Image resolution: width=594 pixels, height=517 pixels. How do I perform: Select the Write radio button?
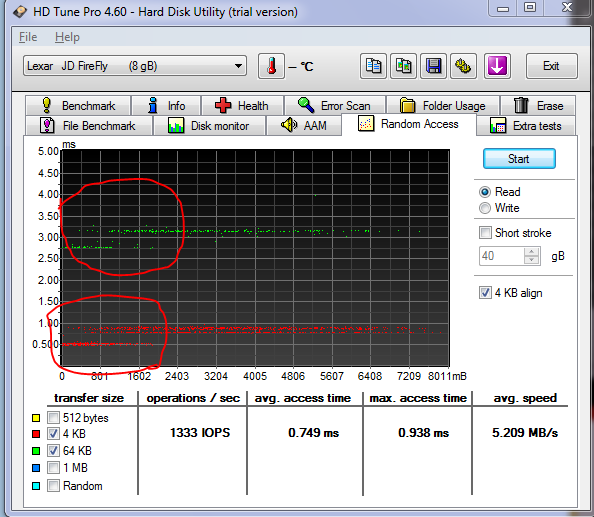coord(485,208)
